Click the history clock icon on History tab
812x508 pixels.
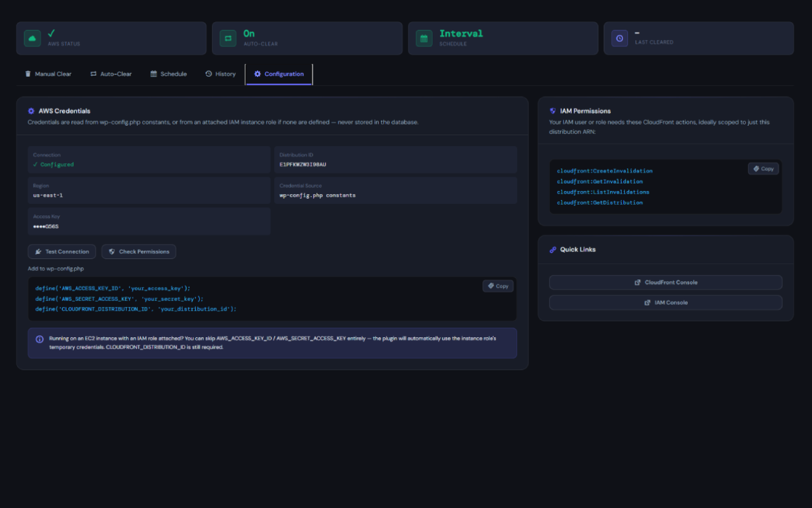[209, 74]
